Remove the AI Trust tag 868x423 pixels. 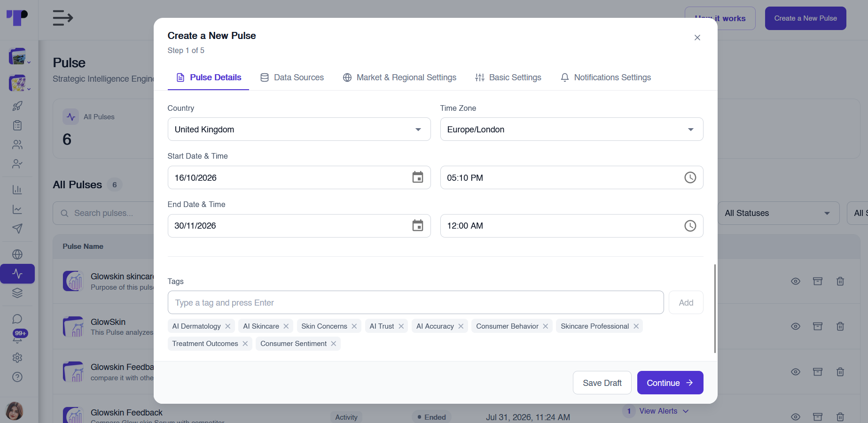point(401,326)
